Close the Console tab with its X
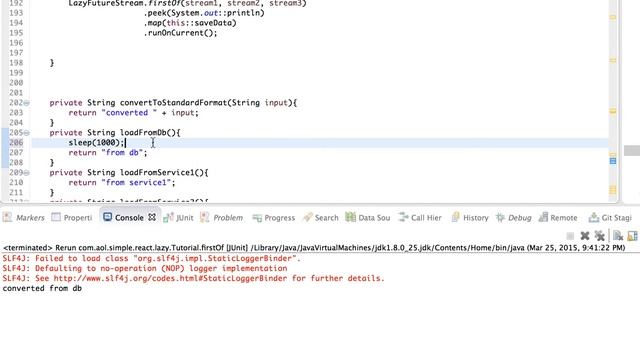Viewport: 640px width, 360px height. 152,218
